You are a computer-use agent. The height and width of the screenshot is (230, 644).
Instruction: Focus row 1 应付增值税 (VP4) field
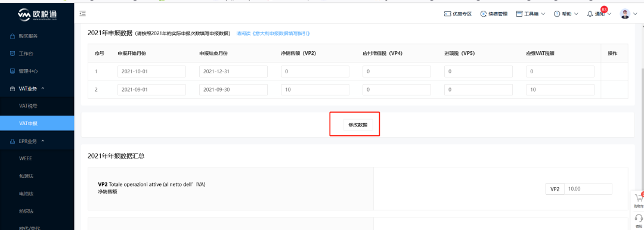click(397, 72)
